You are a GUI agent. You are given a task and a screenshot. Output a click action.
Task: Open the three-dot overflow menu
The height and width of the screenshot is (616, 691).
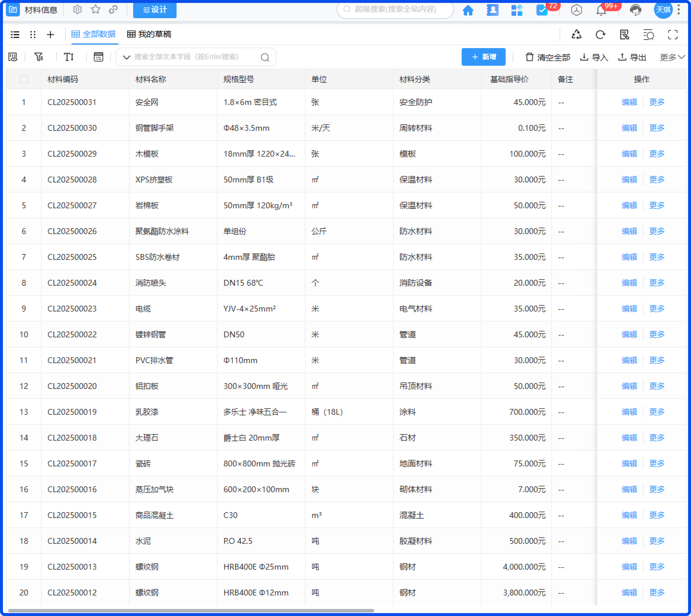pos(679,10)
